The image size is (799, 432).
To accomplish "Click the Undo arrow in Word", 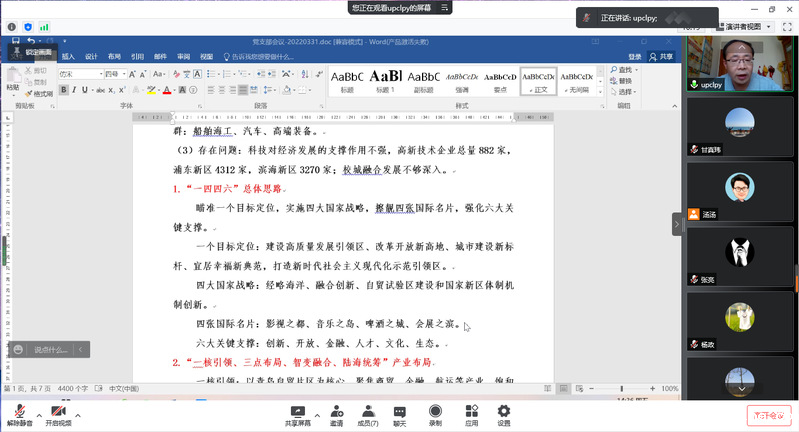I will (x=31, y=41).
